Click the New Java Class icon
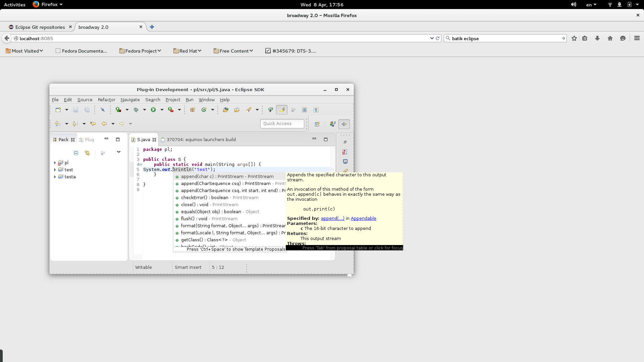Viewport: 644px width, 362px height. coord(204,110)
